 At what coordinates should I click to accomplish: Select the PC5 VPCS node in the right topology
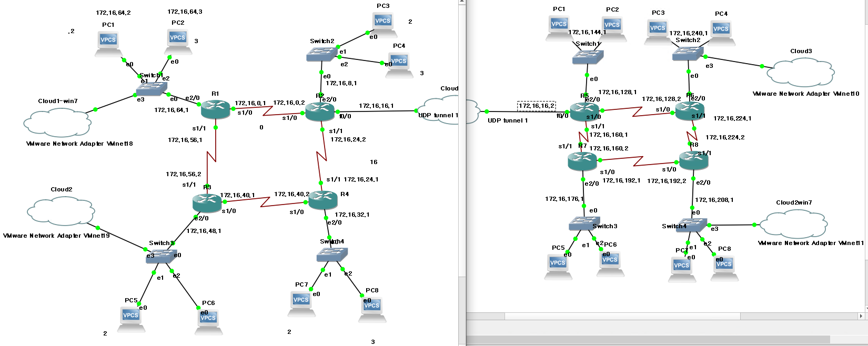(x=558, y=267)
